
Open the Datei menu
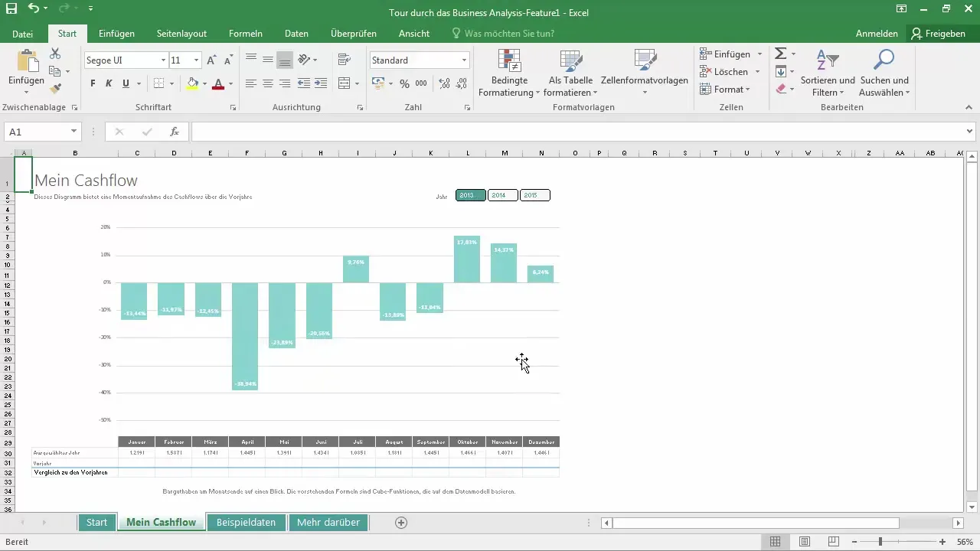click(x=23, y=34)
